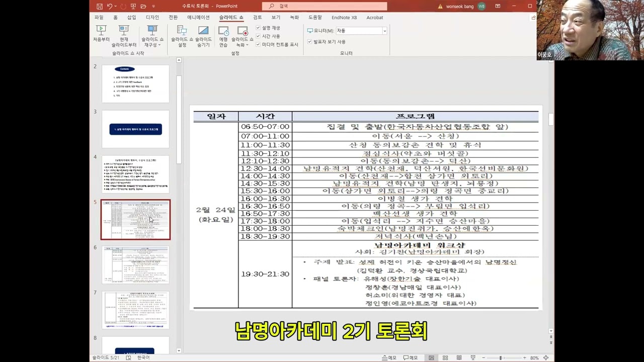Open the 도움말 tab
Viewport: 644px width, 362px height.
pyautogui.click(x=315, y=18)
